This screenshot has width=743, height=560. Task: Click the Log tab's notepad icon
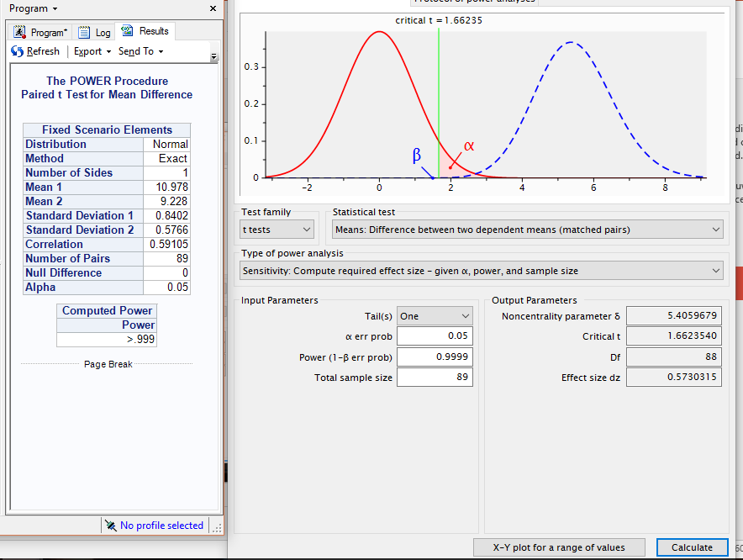coord(84,33)
